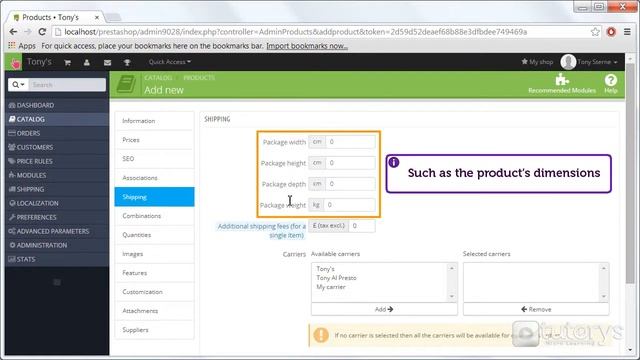Screen dimensions: 640x360
Task: Click Package height input field
Action: point(350,162)
